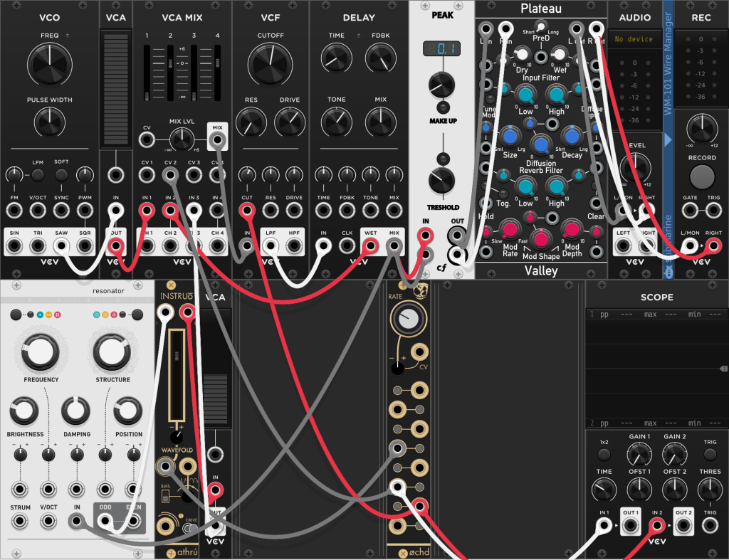Click the SCOPE TIME knob
This screenshot has height=560, width=729.
pos(604,490)
